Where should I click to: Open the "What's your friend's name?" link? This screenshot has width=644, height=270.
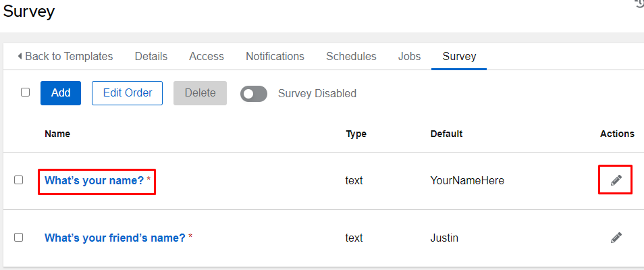click(x=115, y=238)
